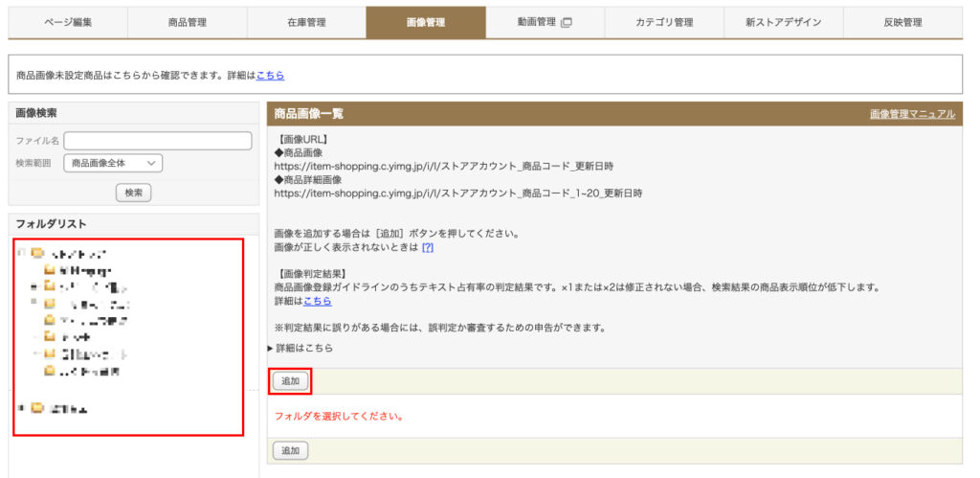Viewport: 980px width, 478px height.
Task: Open the こちら link under 画像判定結果
Action: pyautogui.click(x=318, y=301)
